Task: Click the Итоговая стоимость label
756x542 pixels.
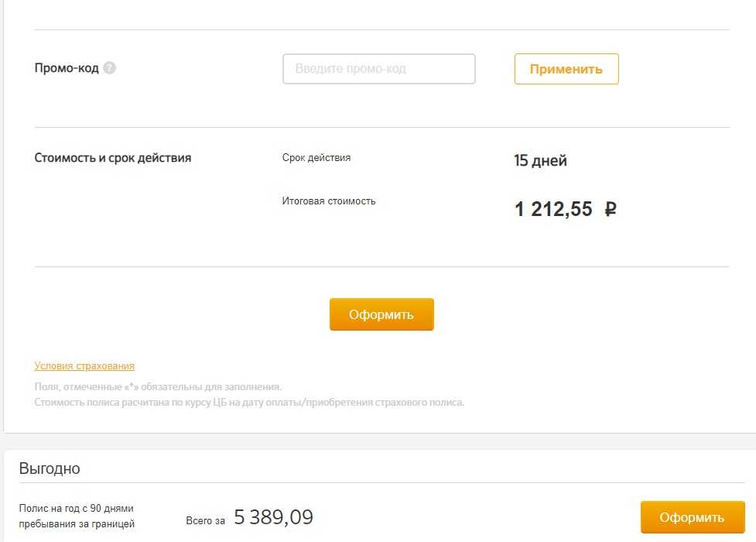Action: point(329,201)
